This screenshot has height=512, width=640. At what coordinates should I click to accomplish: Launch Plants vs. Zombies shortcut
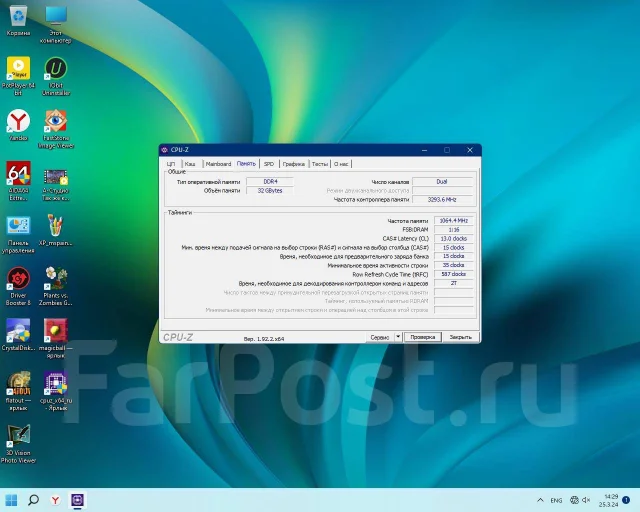(56, 286)
